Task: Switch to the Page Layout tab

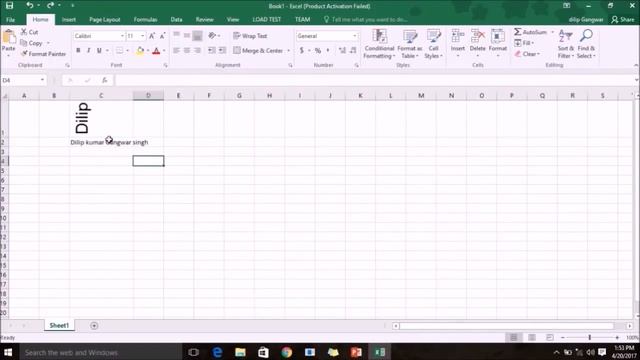Action: pyautogui.click(x=104, y=20)
